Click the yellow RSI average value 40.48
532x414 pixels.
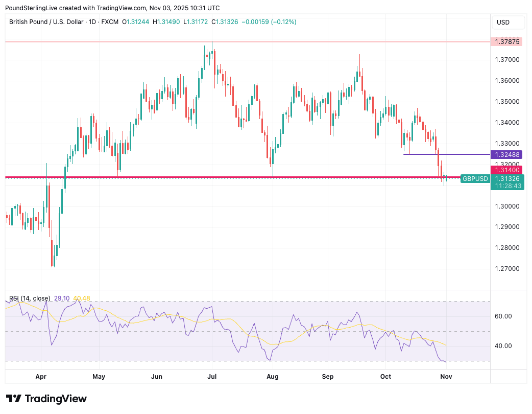click(82, 298)
